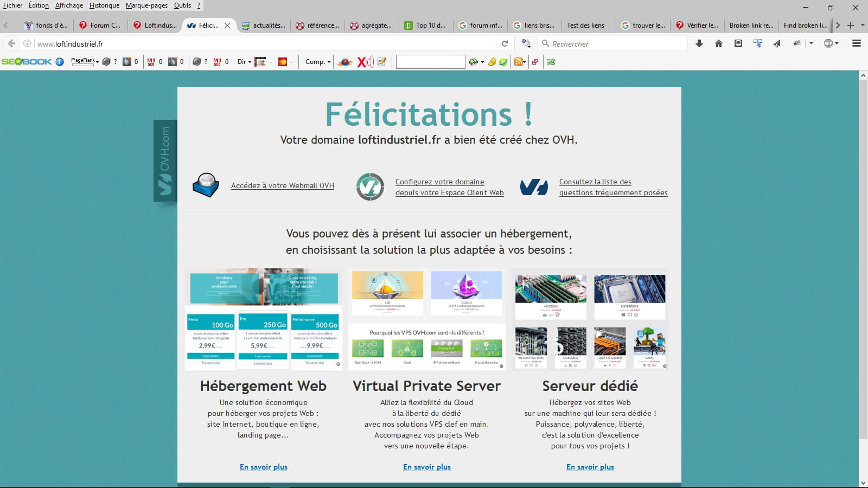Click 'En savoir plus' under Hébergement Web
Viewport: 868px width, 488px height.
click(264, 467)
